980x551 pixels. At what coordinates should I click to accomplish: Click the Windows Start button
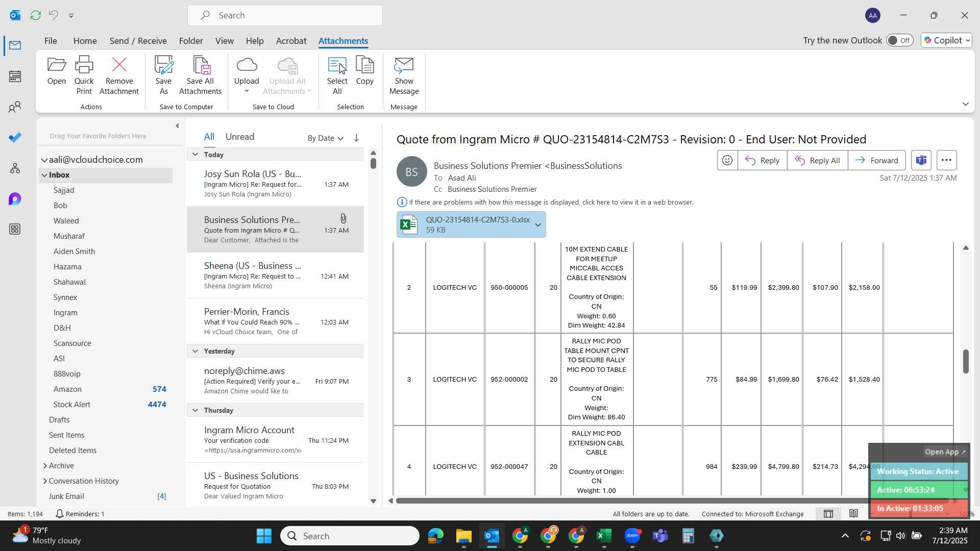tap(264, 536)
